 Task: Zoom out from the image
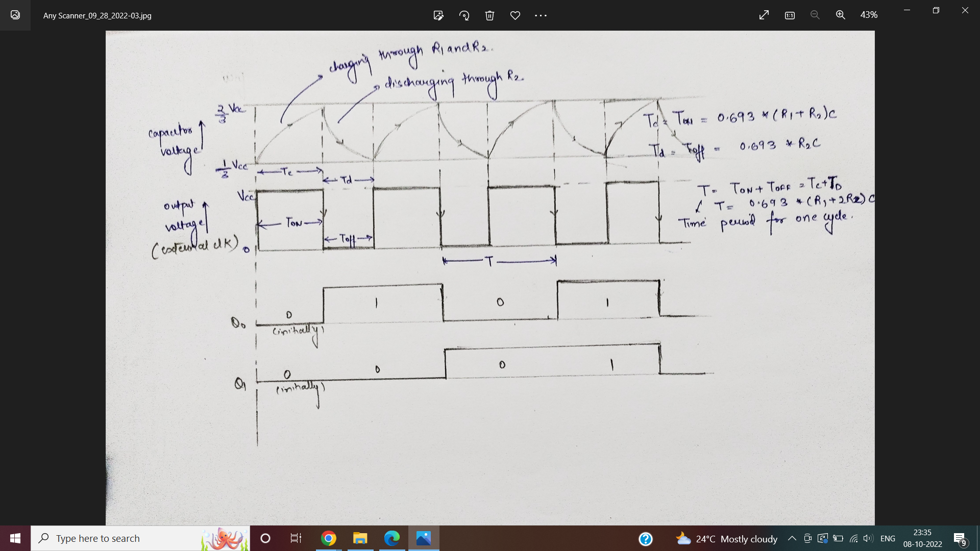[x=815, y=15]
